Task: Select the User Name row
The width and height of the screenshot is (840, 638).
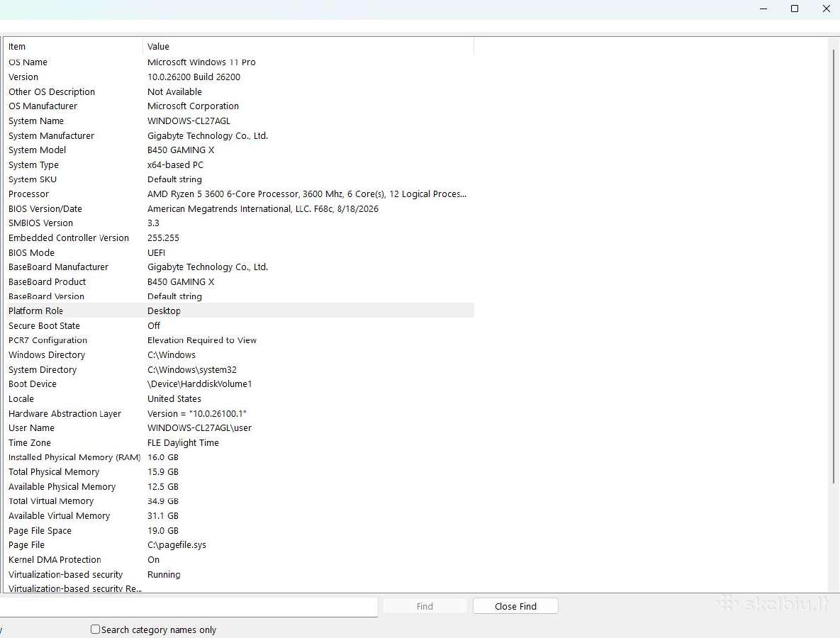Action: [239, 428]
